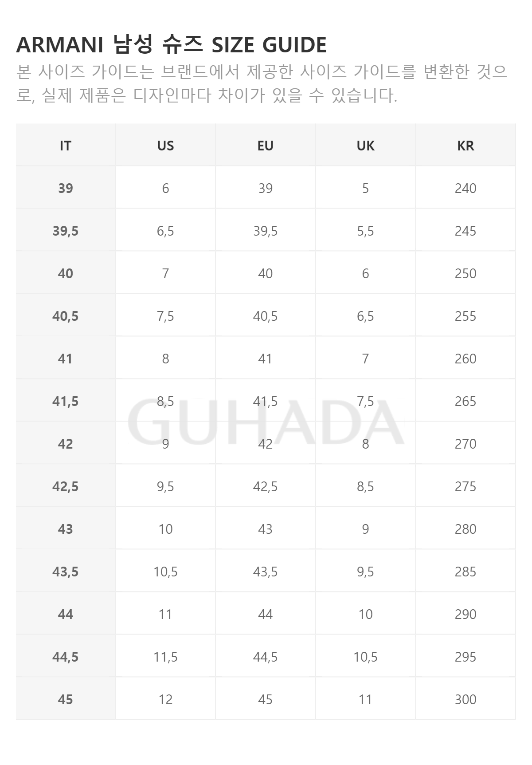
Task: Select UK size 8,5 cell
Action: (x=365, y=486)
